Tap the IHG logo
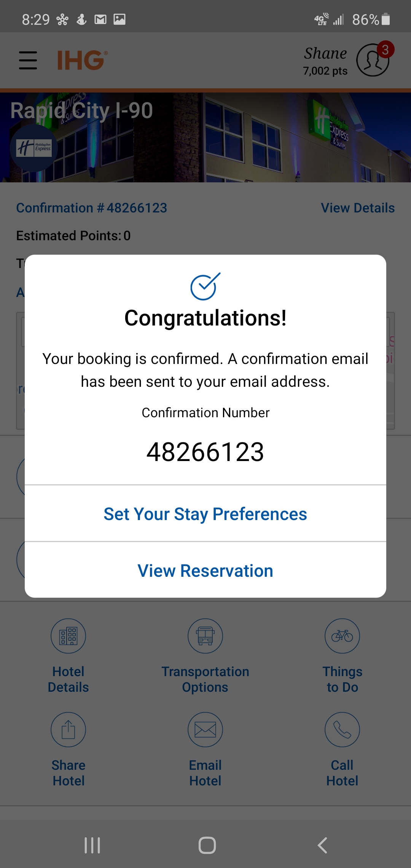The image size is (411, 868). 82,60
